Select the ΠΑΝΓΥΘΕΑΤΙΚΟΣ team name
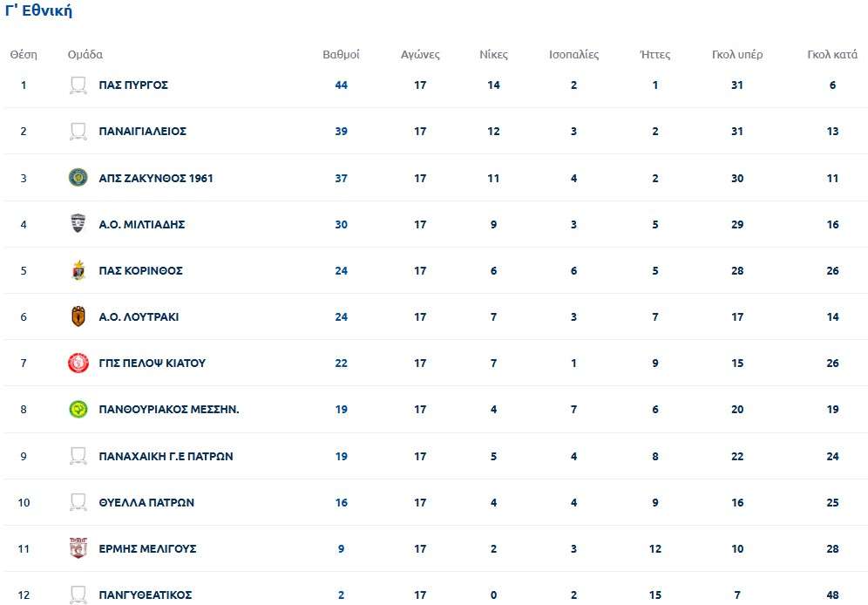Image resolution: width=868 pixels, height=605 pixels. click(x=146, y=595)
